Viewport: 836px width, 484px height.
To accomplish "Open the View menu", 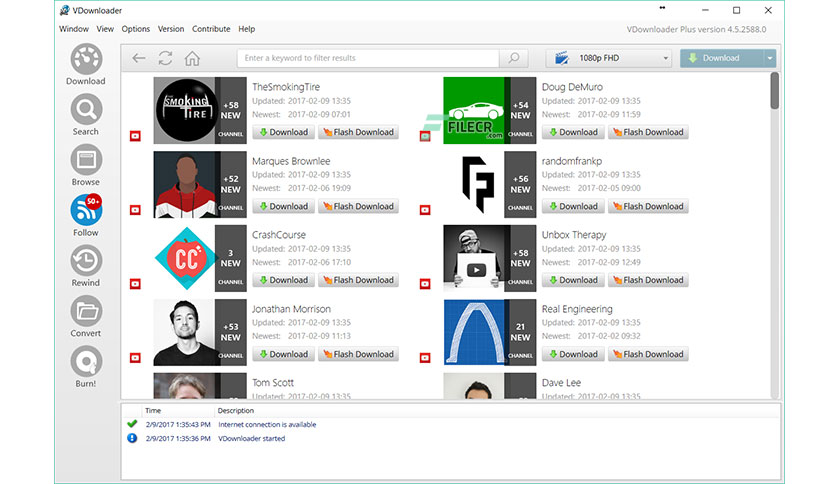I will (105, 29).
